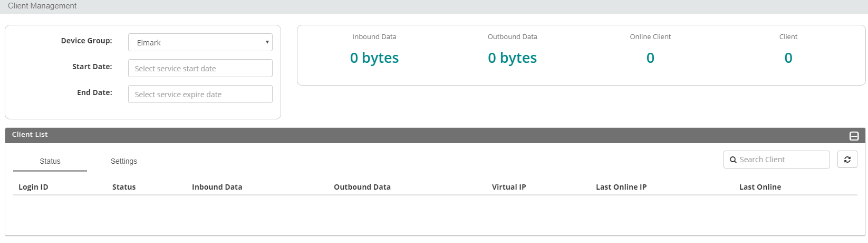This screenshot has height=243, width=868.
Task: Click the Client List header bar title
Action: tap(30, 135)
